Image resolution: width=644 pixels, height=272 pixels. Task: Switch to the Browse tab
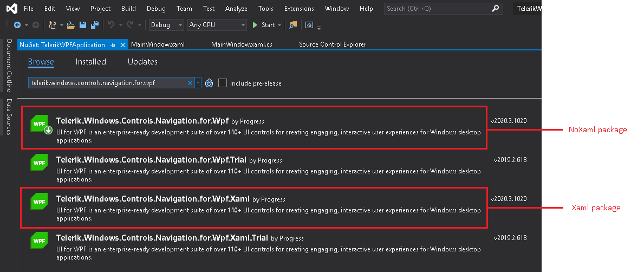(41, 62)
